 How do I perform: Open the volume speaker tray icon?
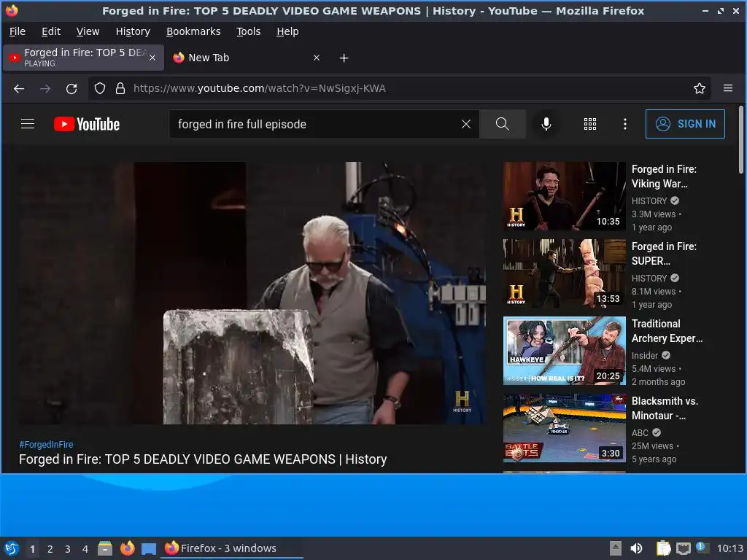(636, 548)
